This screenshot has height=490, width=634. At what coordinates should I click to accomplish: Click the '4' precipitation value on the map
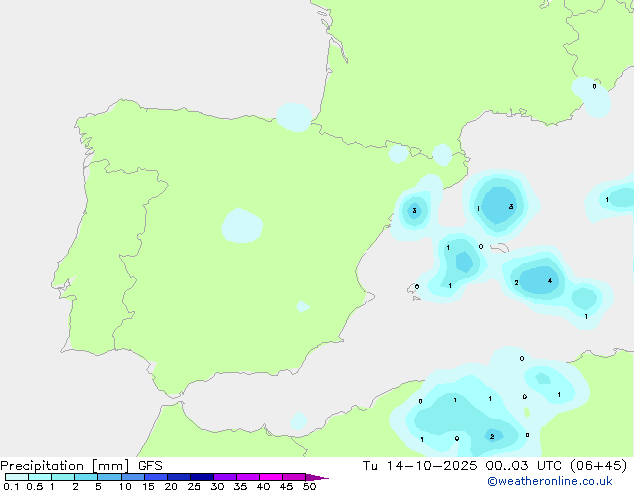pyautogui.click(x=550, y=281)
